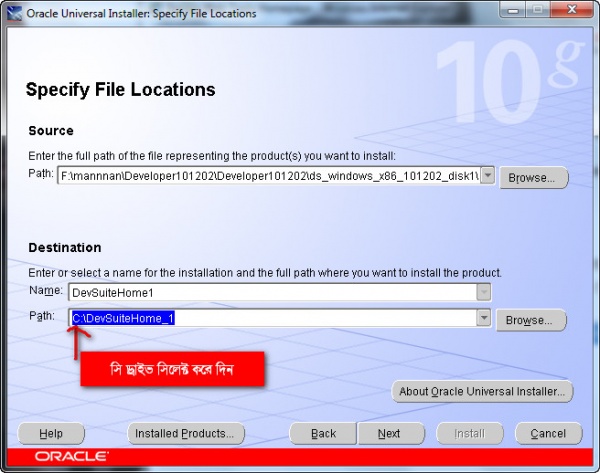Open the Destination Path dropdown arrow
The height and width of the screenshot is (473, 600).
click(484, 318)
